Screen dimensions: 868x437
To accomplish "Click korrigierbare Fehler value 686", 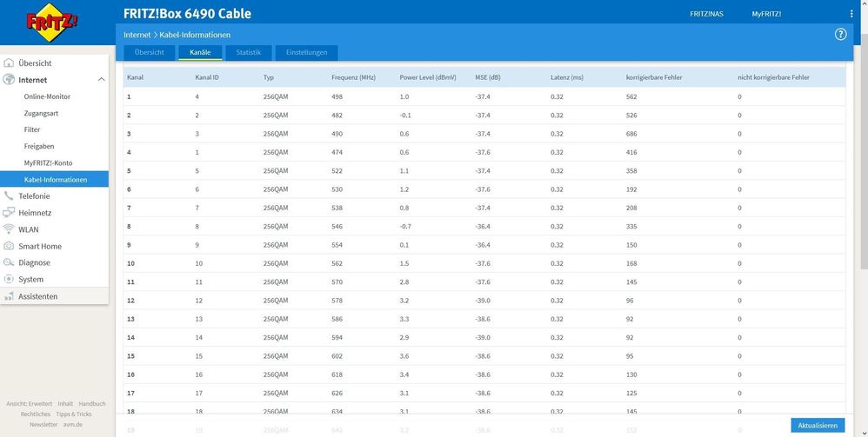I will 631,134.
